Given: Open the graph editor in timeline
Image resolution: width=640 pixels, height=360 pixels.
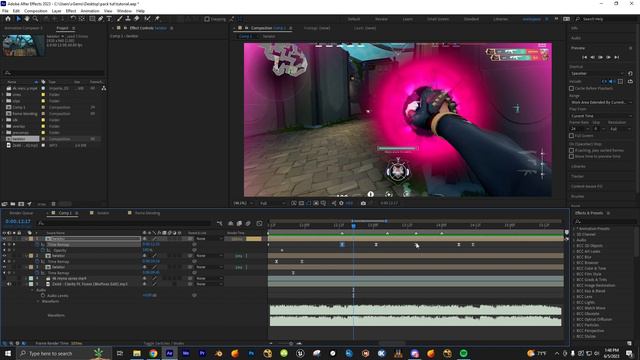Looking at the screenshot, I should (x=259, y=223).
